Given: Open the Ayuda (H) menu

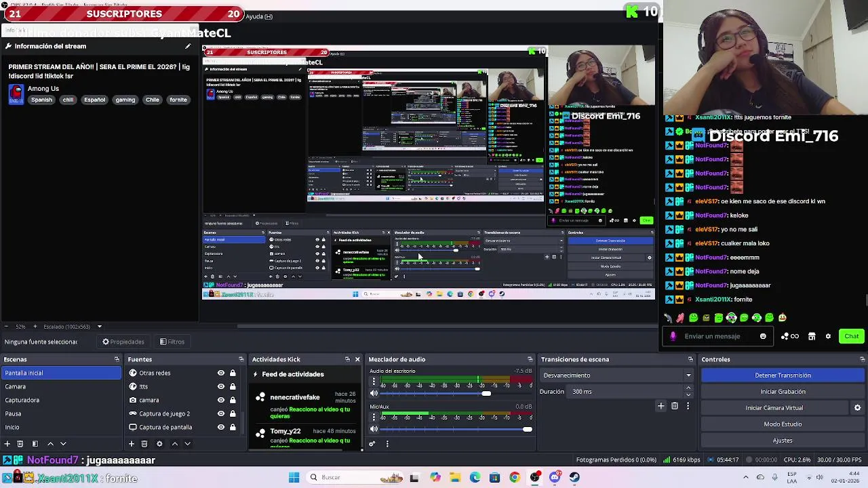Looking at the screenshot, I should point(259,16).
